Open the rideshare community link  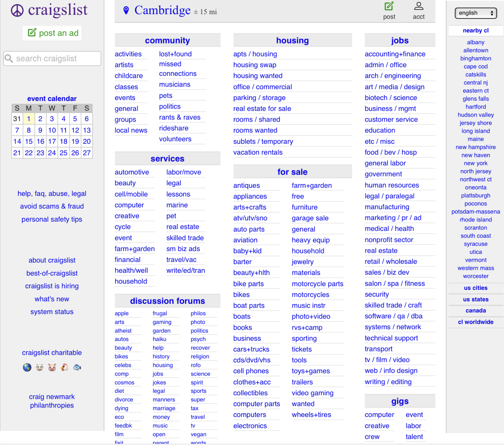tap(174, 128)
